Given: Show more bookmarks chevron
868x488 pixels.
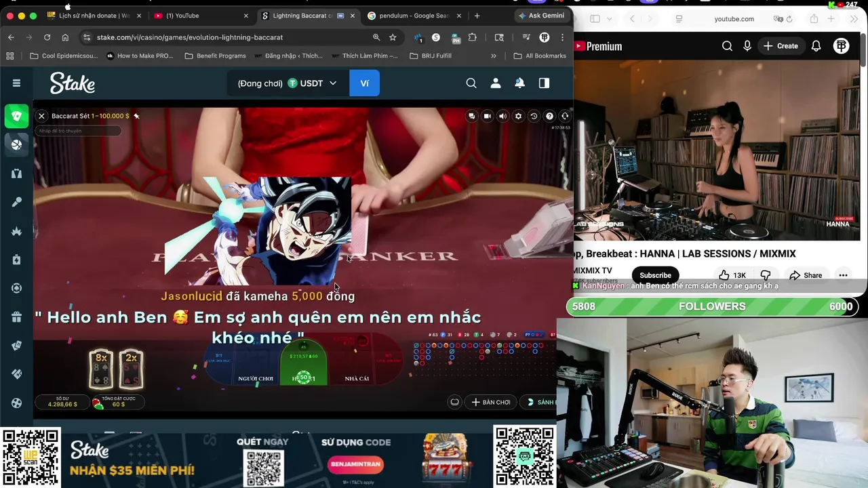Looking at the screenshot, I should 494,56.
